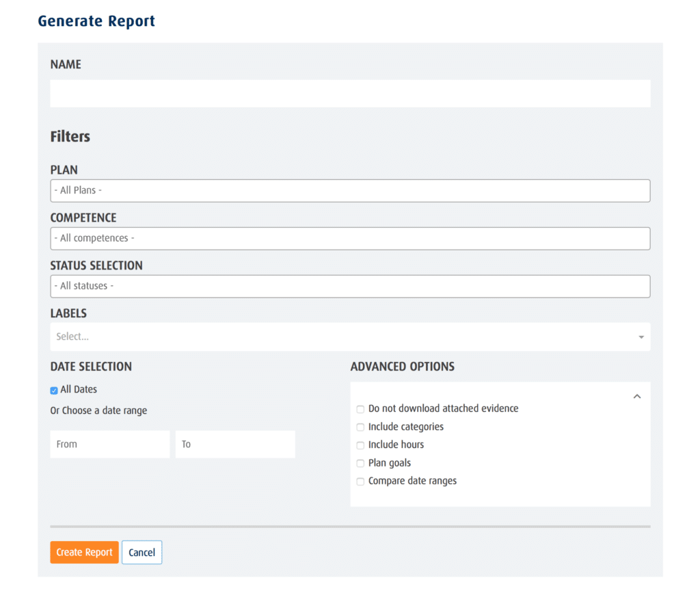This screenshot has width=700, height=591.
Task: Check the Plan goals option
Action: tap(360, 463)
